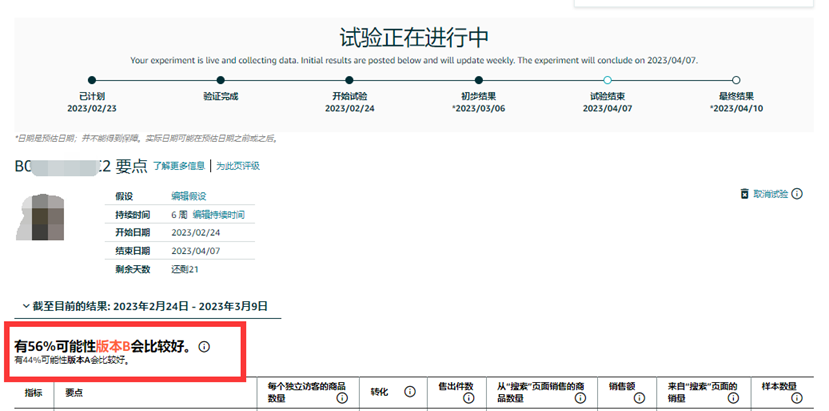Click the 取消试验 button text
Screen dimensions: 829x411
click(770, 194)
